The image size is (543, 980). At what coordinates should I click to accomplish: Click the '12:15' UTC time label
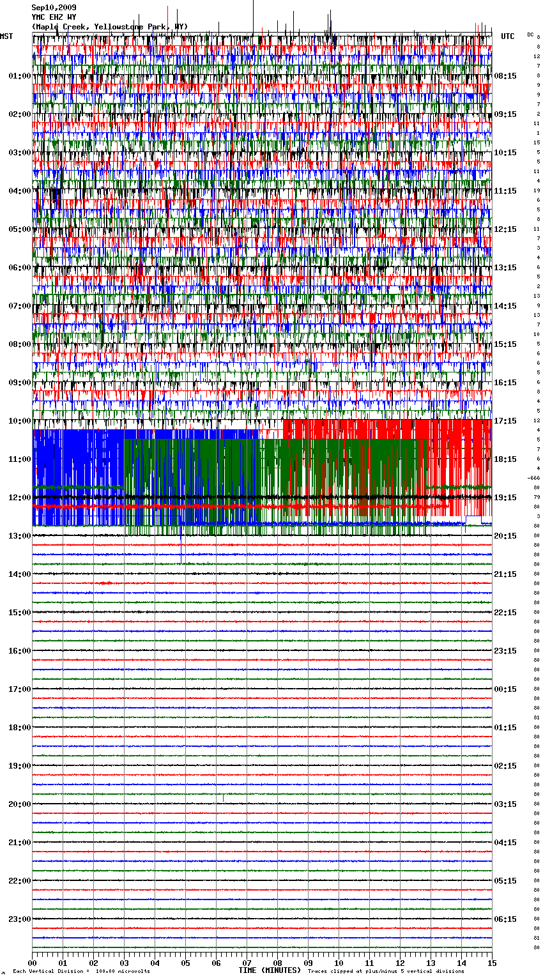point(505,229)
